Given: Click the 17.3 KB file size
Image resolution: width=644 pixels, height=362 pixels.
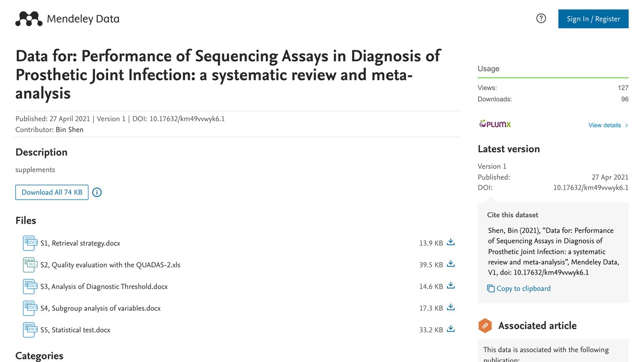Looking at the screenshot, I should (431, 308).
